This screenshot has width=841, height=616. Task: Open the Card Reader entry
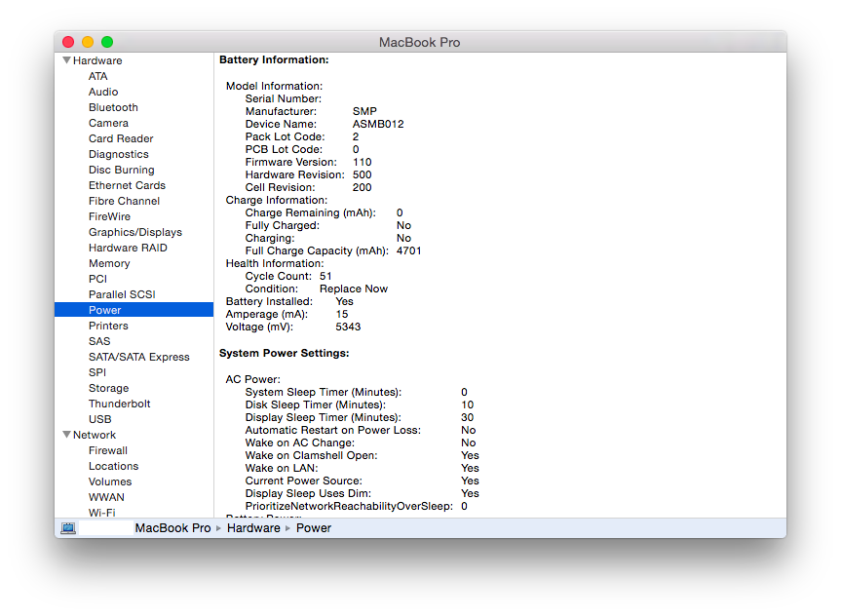coord(121,138)
